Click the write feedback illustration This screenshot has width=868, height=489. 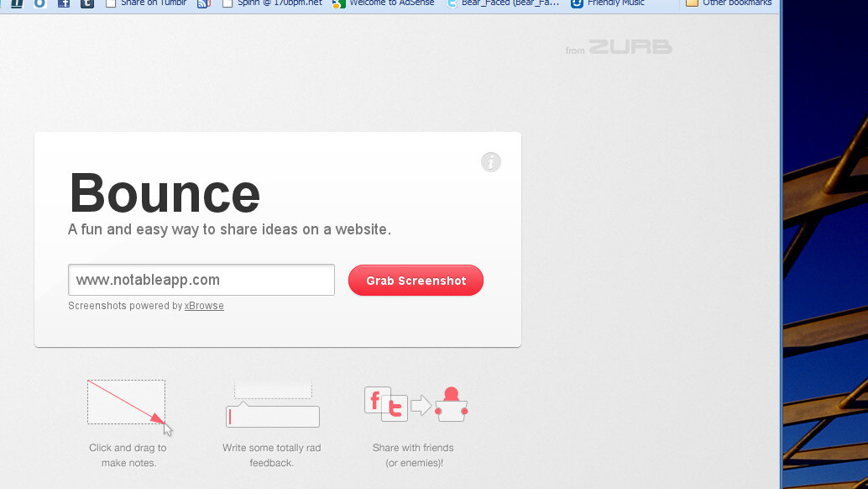(272, 404)
